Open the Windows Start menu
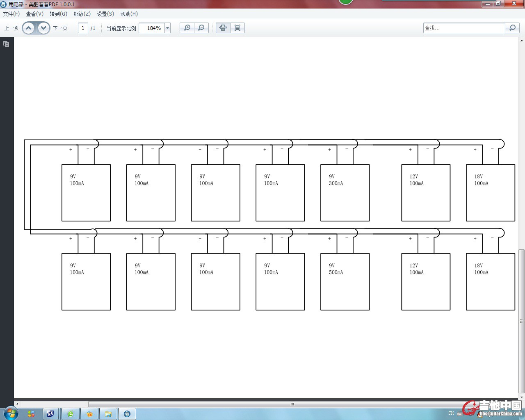This screenshot has width=525, height=420. [x=10, y=413]
